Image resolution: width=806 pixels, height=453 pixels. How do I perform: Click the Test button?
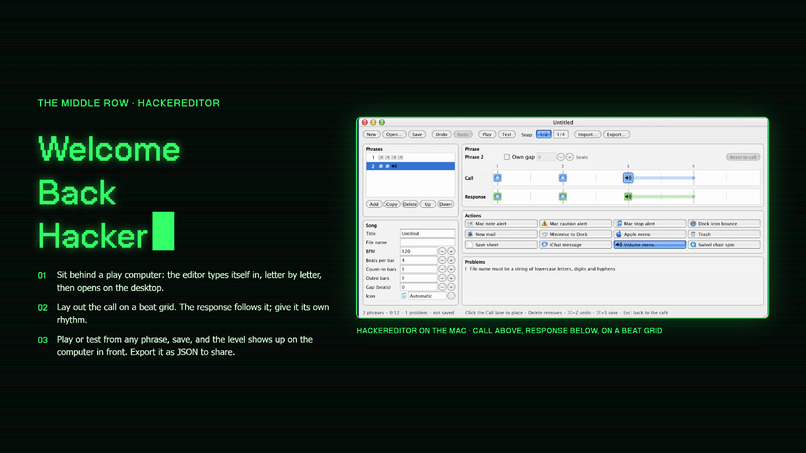pos(506,134)
